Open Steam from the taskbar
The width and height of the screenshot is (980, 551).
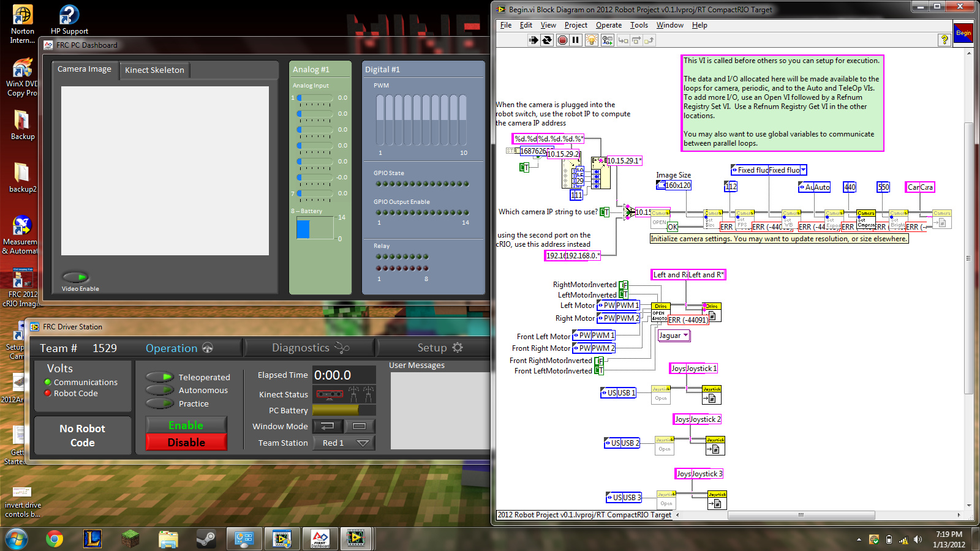click(206, 539)
